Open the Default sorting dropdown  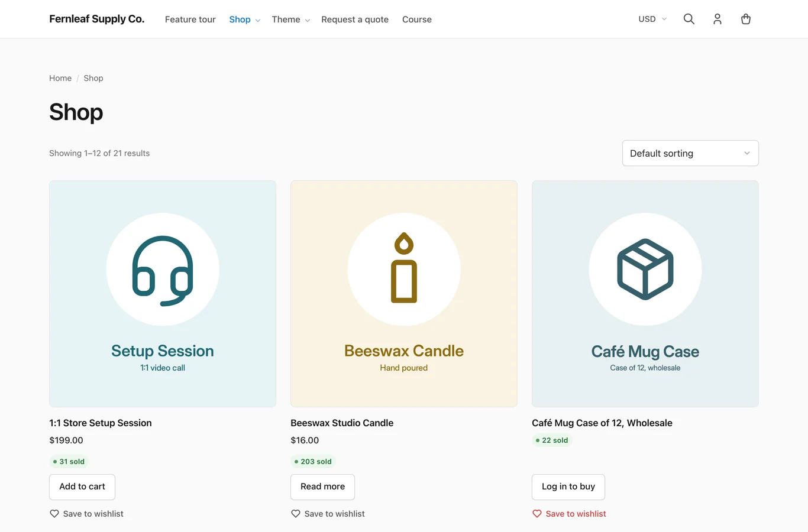(690, 153)
